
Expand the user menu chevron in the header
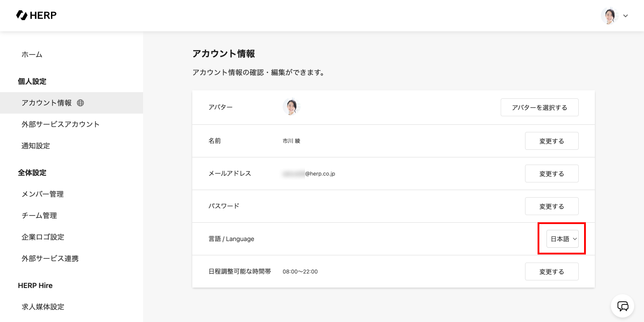(x=626, y=16)
